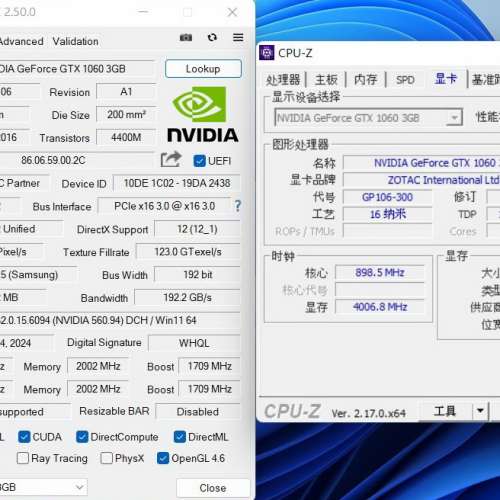
Task: Click the Transistors 4400M value
Action: point(126,137)
